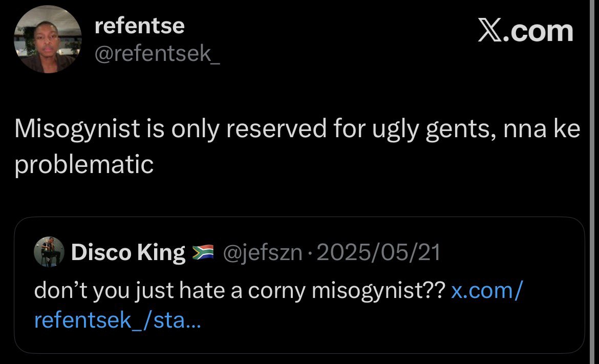Image resolution: width=599 pixels, height=364 pixels.
Task: Click the South African flag emoji
Action: 203,252
